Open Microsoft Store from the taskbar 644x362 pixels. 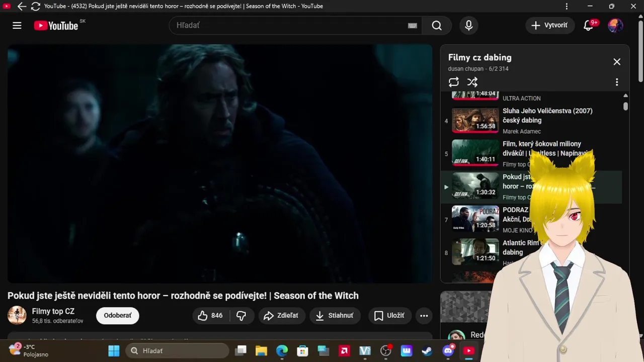(302, 350)
